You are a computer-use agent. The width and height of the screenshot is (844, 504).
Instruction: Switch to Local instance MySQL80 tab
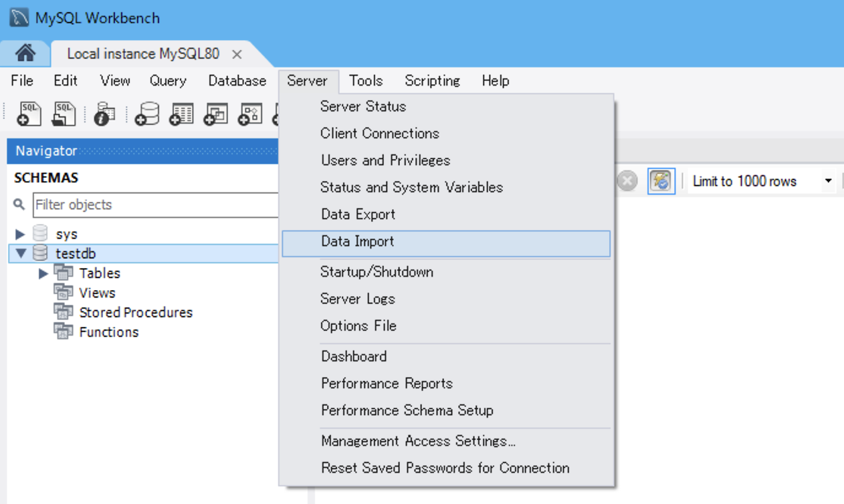pyautogui.click(x=143, y=53)
